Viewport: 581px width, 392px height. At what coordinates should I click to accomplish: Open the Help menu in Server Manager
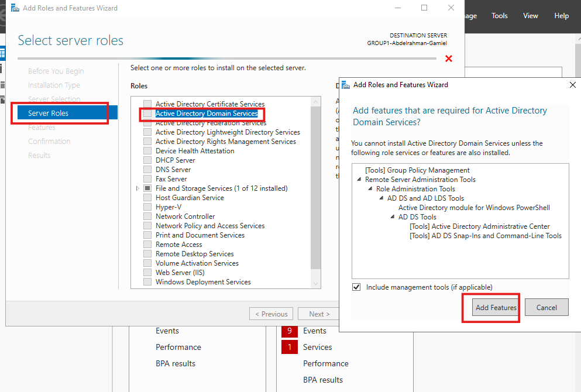click(561, 16)
